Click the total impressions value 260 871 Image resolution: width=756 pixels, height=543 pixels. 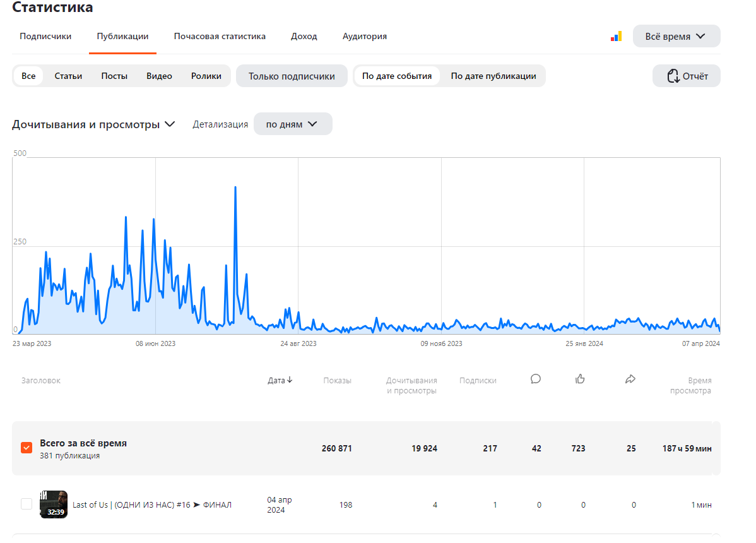(x=336, y=448)
